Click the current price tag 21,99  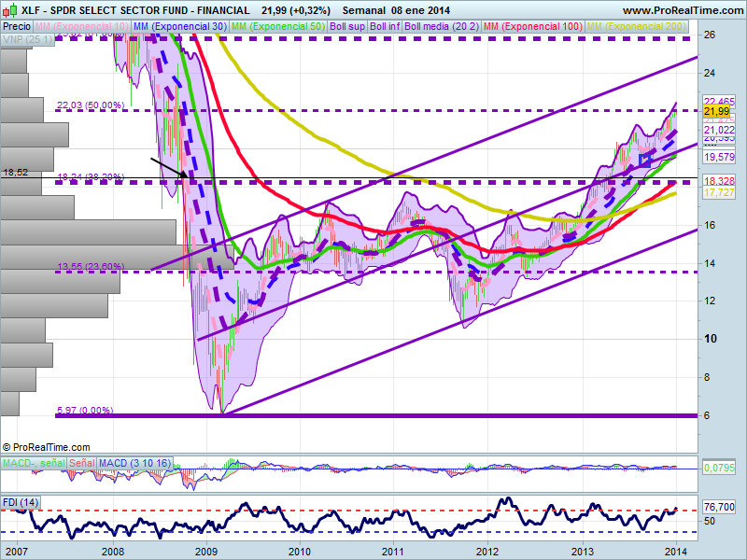point(716,111)
